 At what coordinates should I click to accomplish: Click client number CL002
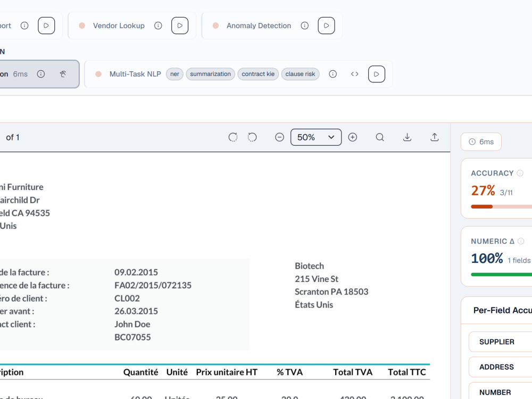pyautogui.click(x=127, y=298)
